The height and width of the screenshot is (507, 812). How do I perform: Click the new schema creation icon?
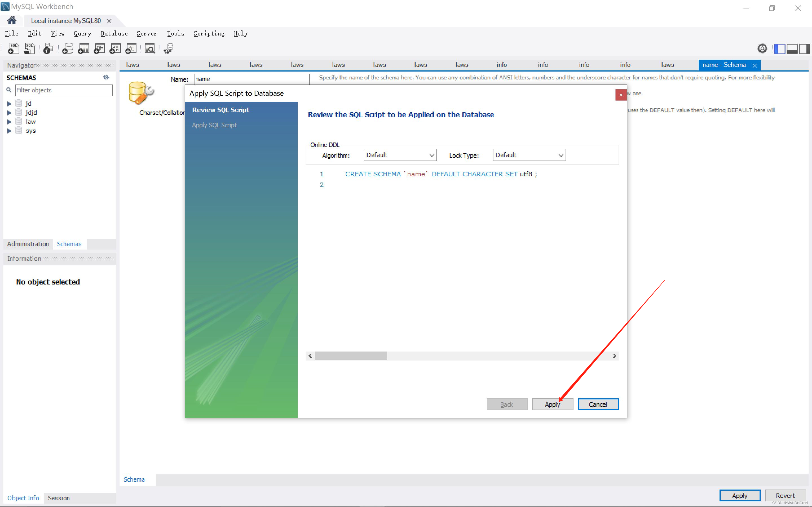pos(67,48)
